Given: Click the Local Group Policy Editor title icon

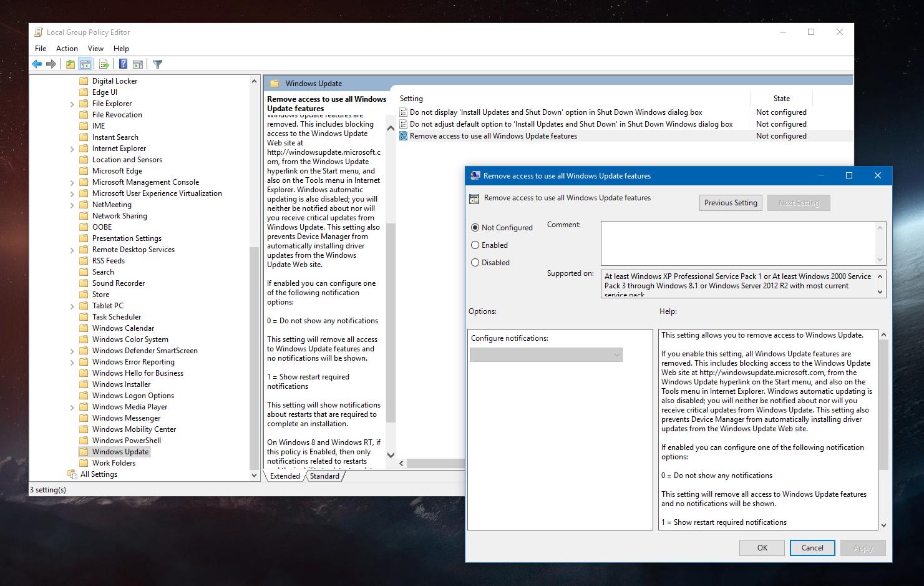Looking at the screenshot, I should [x=39, y=32].
